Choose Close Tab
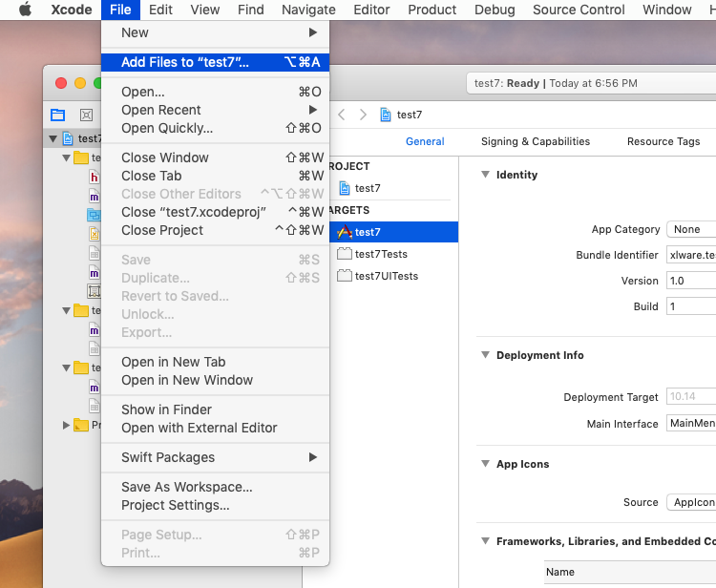The image size is (716, 588). (x=215, y=176)
